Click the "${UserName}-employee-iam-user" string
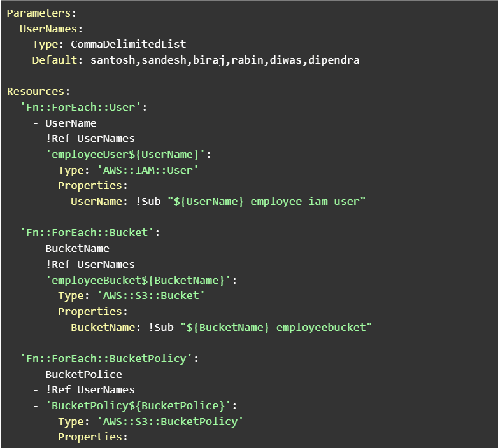Image resolution: width=498 pixels, height=448 pixels. [x=266, y=202]
